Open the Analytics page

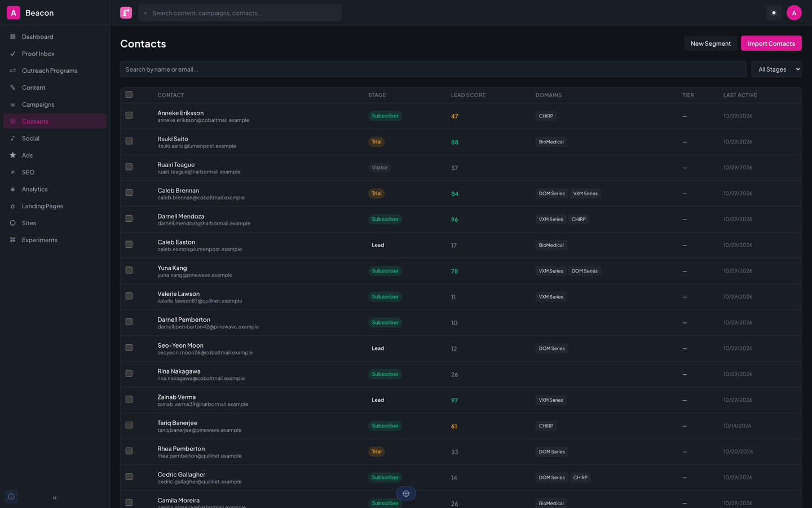click(x=55, y=189)
